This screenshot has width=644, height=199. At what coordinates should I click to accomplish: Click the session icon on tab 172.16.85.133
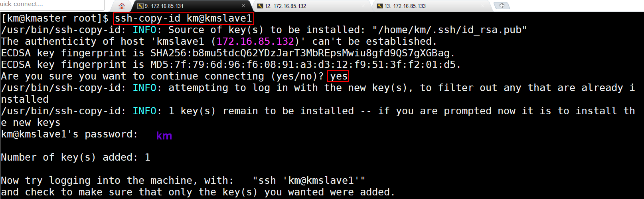coord(380,6)
